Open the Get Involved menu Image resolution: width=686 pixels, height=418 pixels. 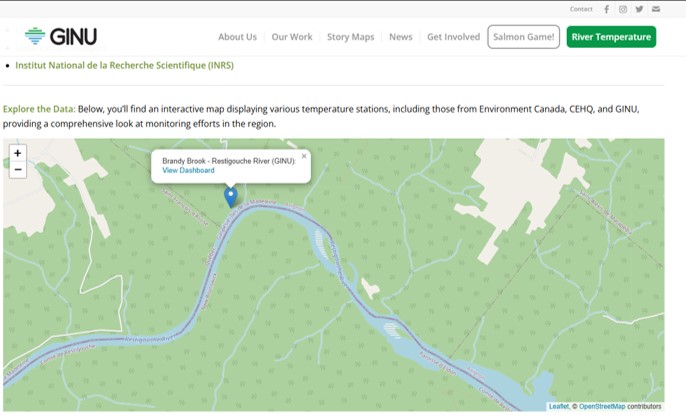[454, 37]
